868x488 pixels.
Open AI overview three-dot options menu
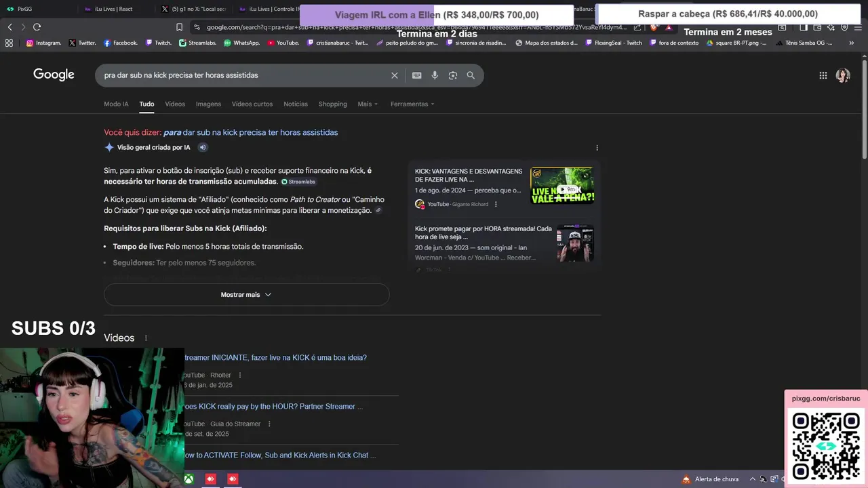pos(597,147)
